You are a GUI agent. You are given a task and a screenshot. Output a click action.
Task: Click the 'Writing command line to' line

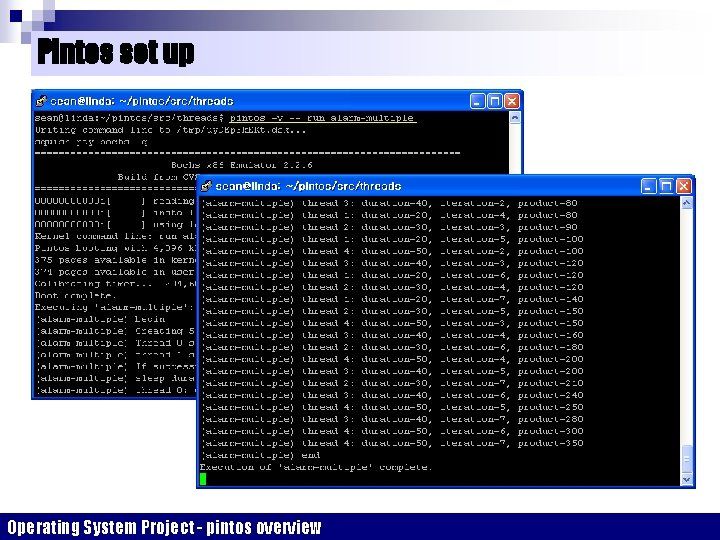pyautogui.click(x=171, y=130)
